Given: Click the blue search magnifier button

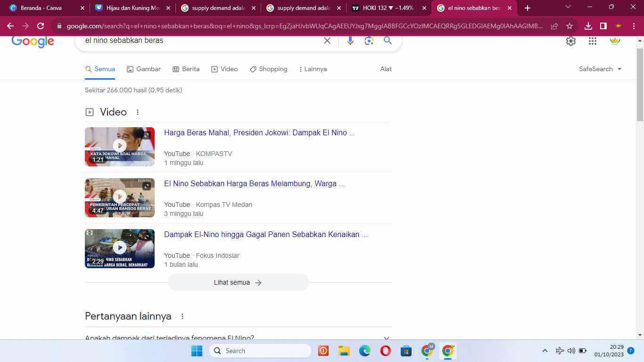Looking at the screenshot, I should (388, 41).
